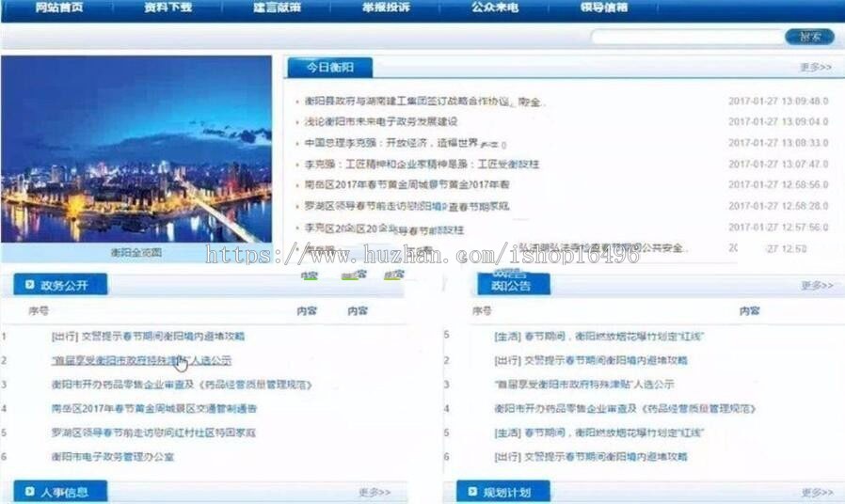This screenshot has height=504, width=845.
Task: Click 更多>> in the 规划计划 section
Action: coord(817,492)
